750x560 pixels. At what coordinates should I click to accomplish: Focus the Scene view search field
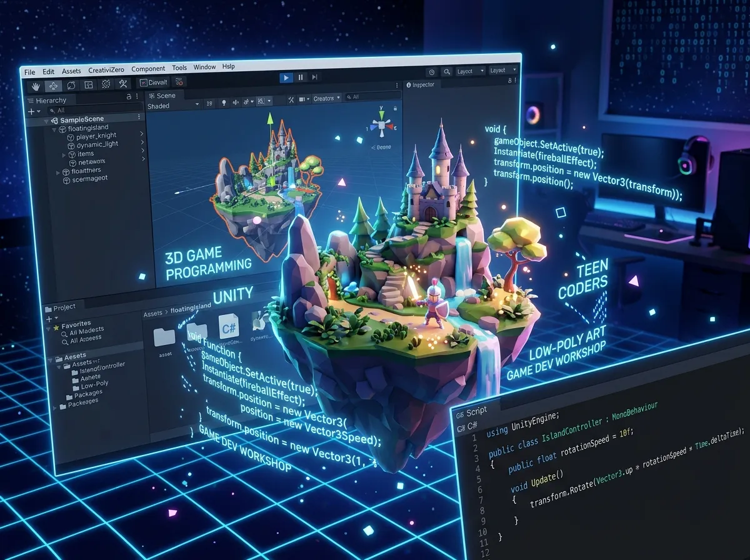(372, 97)
